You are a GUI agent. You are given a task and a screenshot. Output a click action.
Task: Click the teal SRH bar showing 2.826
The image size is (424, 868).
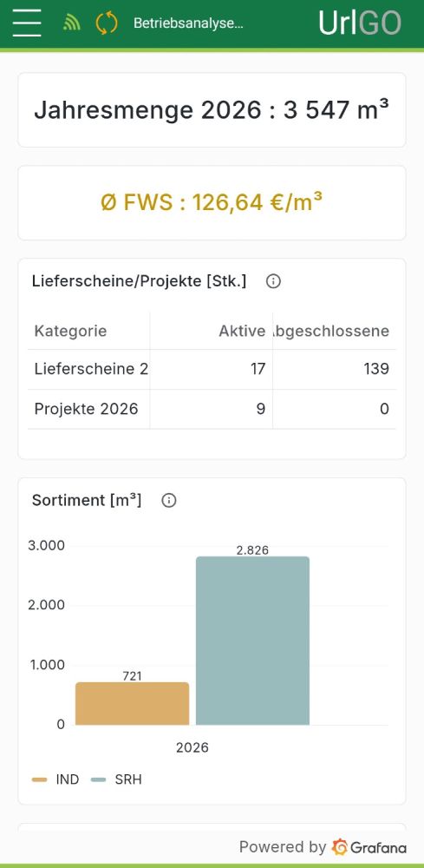(x=252, y=641)
